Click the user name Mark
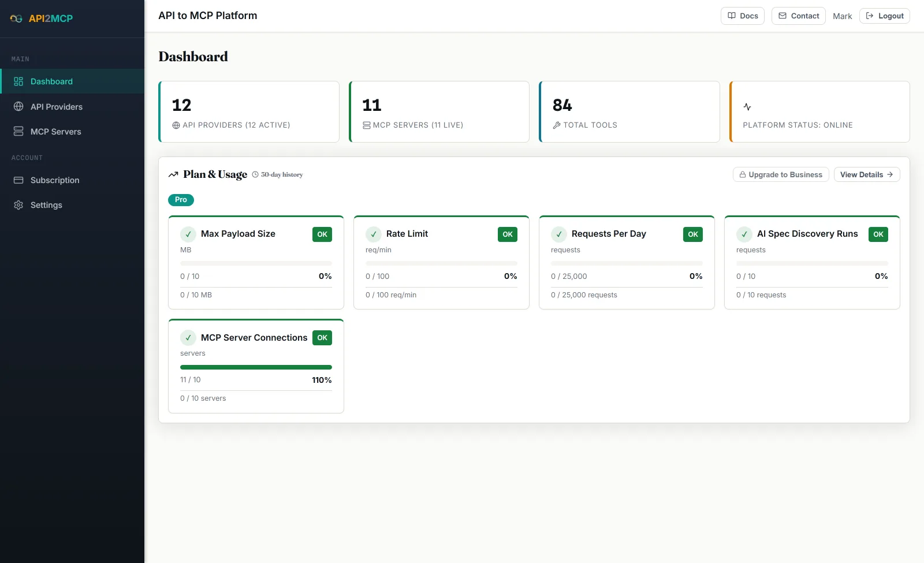This screenshot has height=563, width=924. pos(843,16)
